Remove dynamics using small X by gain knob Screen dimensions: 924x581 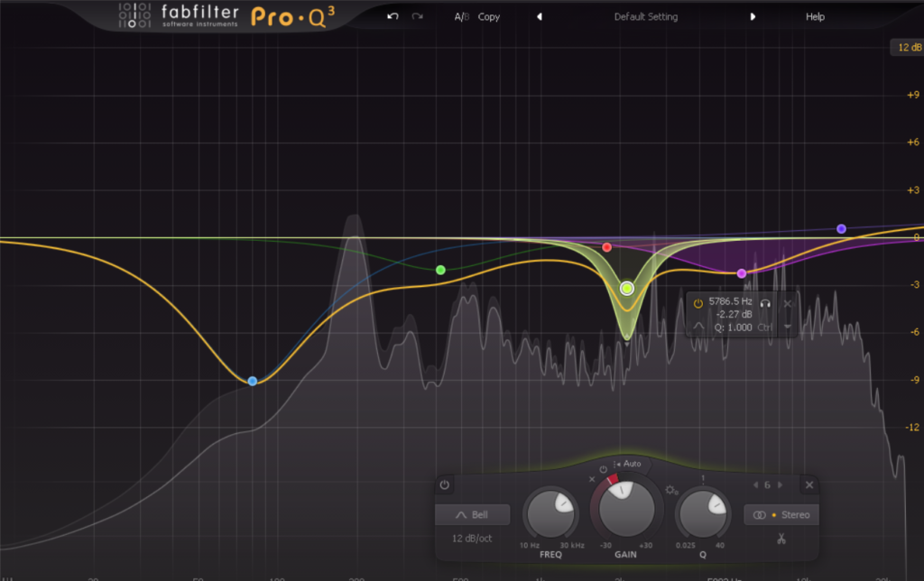[592, 479]
